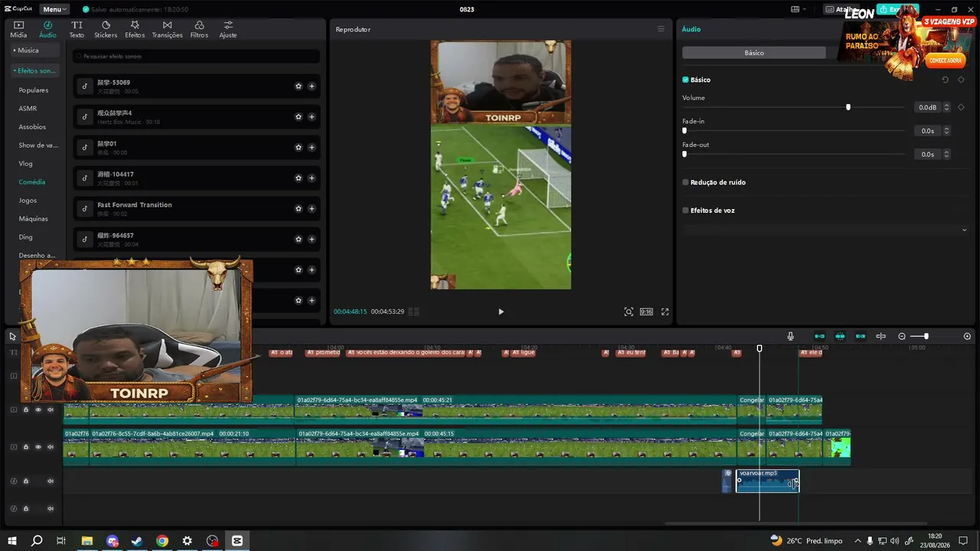Enter fullscreen preview mode

(x=665, y=311)
